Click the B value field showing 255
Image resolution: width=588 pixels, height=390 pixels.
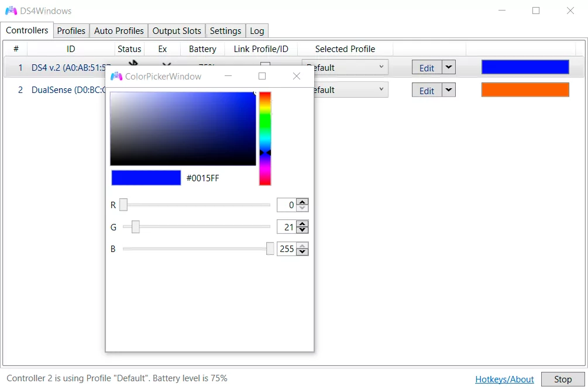click(287, 249)
